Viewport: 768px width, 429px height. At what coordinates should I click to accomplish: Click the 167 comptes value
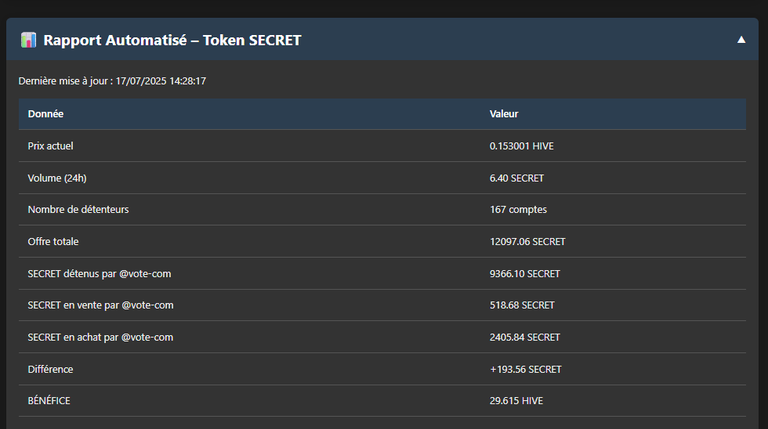(518, 210)
